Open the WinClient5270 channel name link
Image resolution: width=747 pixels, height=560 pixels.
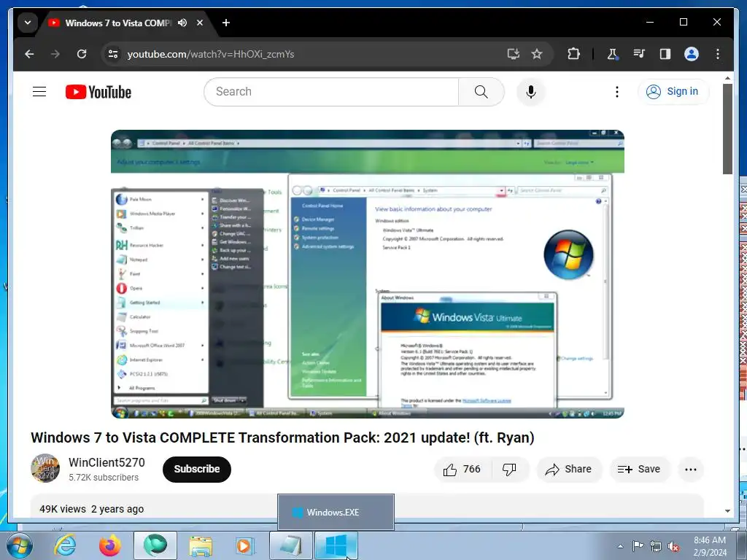[107, 462]
